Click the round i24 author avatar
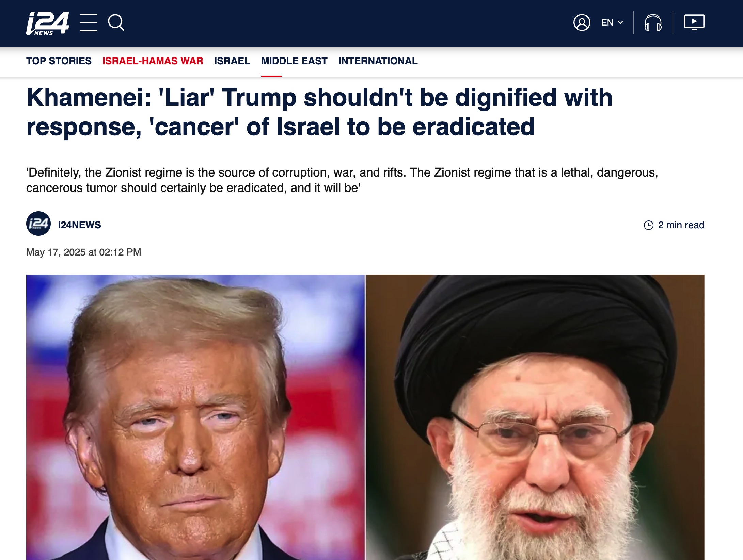Screen dimensions: 743x560 (38, 224)
